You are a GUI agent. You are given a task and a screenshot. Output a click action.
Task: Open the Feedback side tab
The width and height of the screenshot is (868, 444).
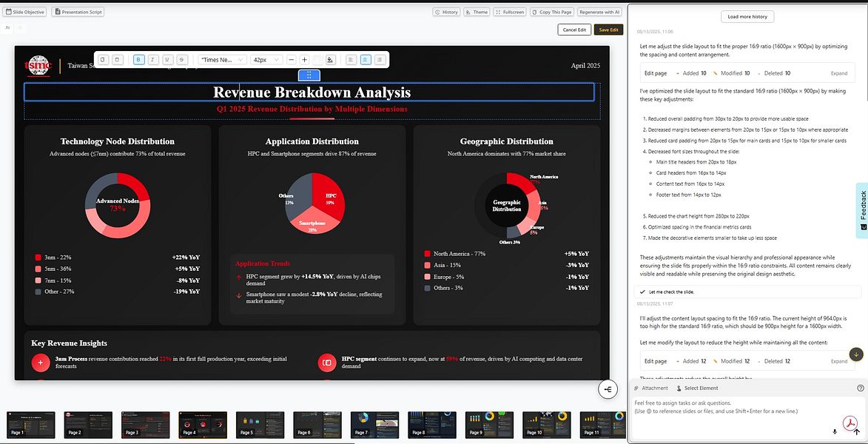862,210
